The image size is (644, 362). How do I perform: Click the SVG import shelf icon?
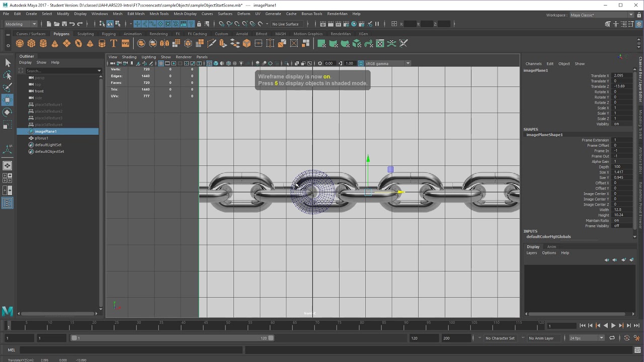(x=125, y=44)
